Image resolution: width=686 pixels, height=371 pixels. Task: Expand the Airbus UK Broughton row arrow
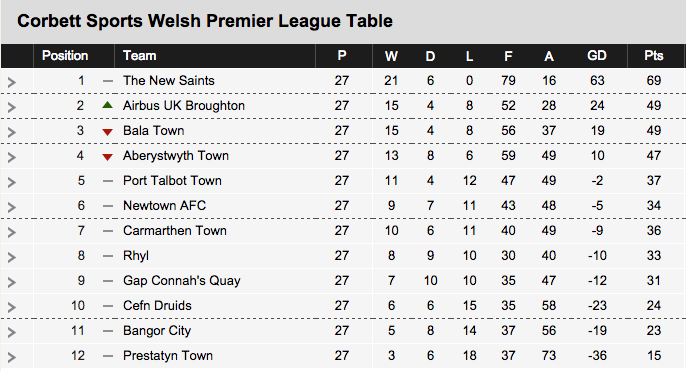[12, 107]
